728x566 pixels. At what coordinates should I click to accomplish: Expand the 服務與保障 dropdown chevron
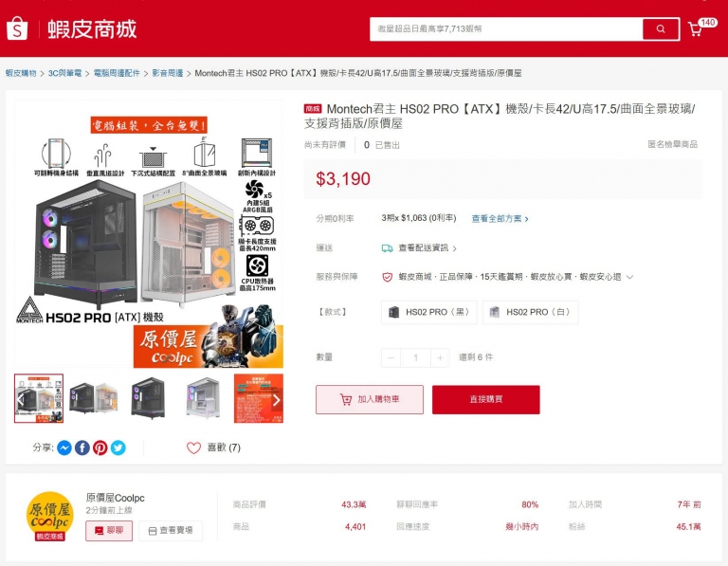[629, 277]
